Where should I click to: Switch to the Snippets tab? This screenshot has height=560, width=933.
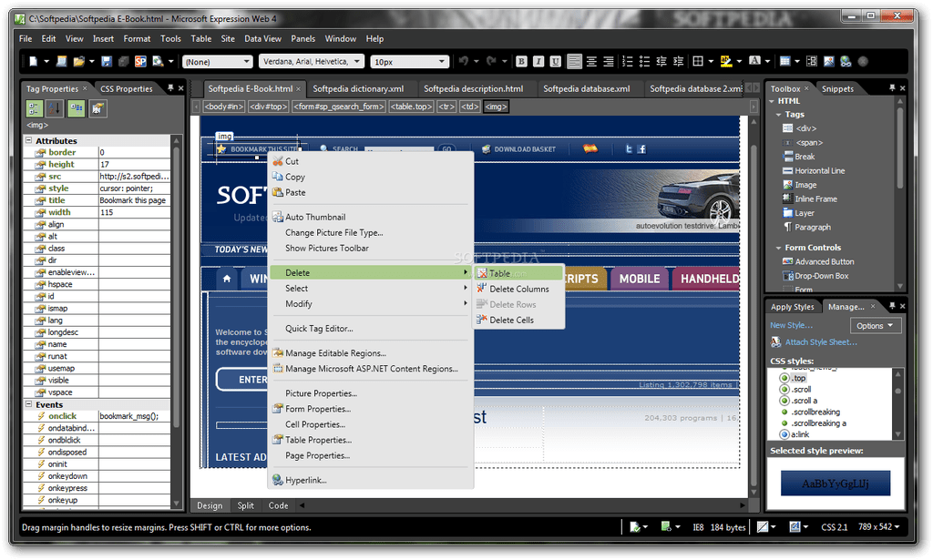click(x=837, y=89)
